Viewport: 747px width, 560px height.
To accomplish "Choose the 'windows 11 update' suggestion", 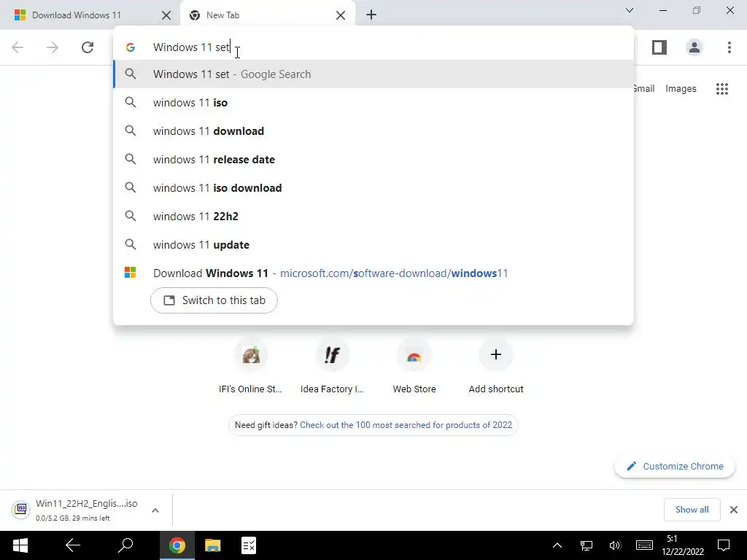I will coord(373,245).
